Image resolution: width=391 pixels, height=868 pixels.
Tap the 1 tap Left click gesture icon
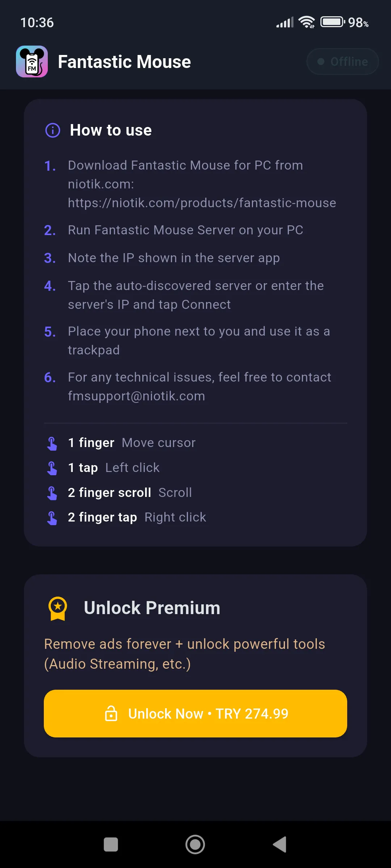52,468
